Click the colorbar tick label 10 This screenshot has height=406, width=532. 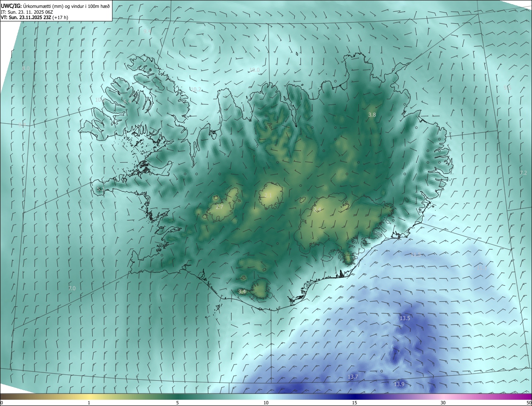266,403
